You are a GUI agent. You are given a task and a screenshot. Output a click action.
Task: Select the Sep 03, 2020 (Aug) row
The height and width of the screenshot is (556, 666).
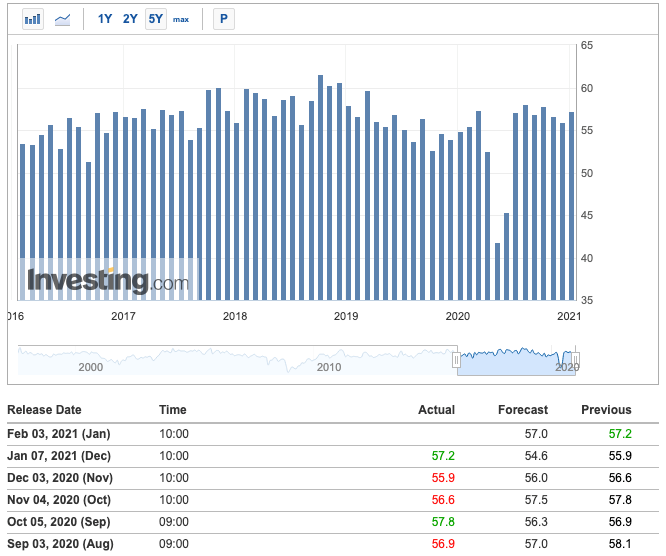pyautogui.click(x=333, y=544)
